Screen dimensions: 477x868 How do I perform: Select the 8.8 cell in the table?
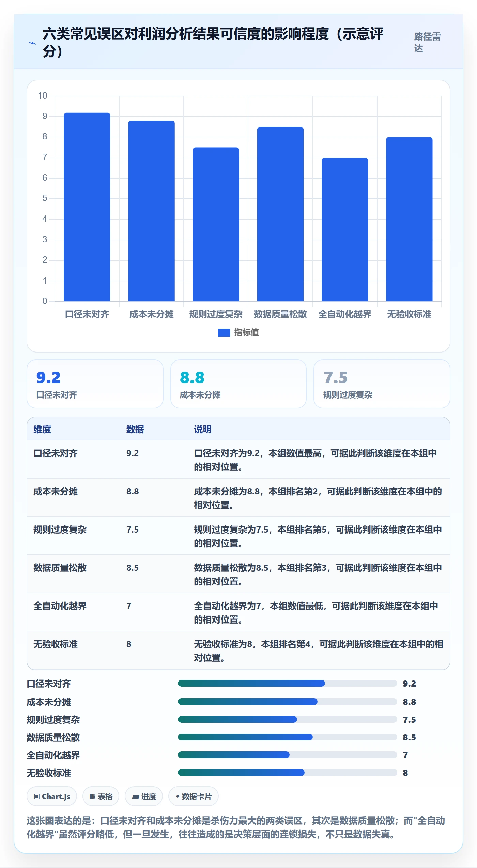point(133,491)
